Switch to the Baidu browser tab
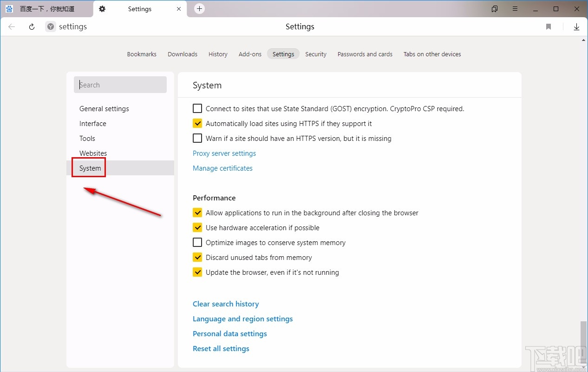 click(x=46, y=9)
